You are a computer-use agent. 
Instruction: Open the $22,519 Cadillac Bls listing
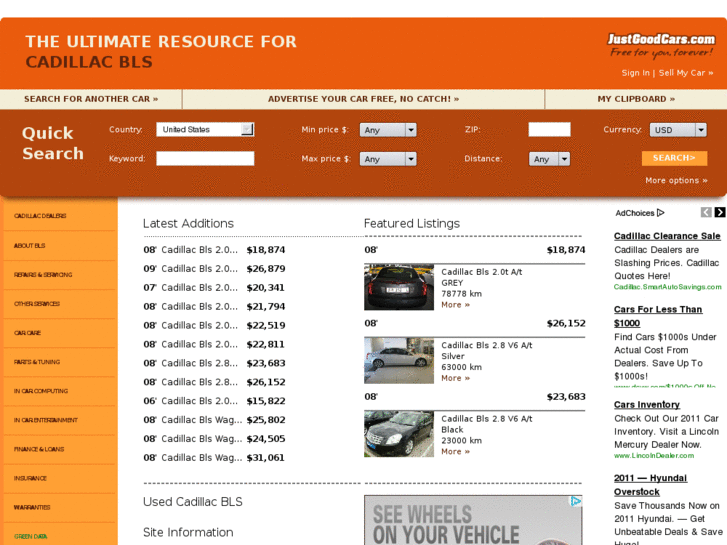[x=214, y=326]
